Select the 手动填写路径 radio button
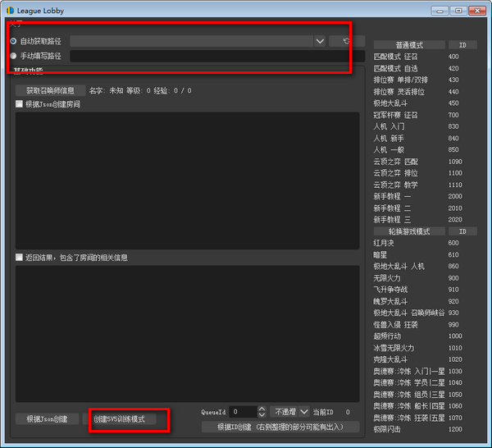 pyautogui.click(x=13, y=56)
